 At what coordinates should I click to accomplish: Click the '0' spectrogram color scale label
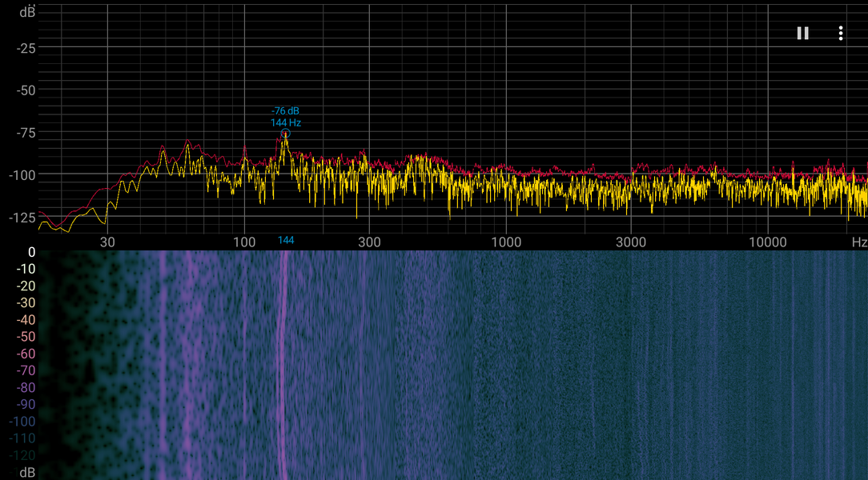(x=31, y=252)
